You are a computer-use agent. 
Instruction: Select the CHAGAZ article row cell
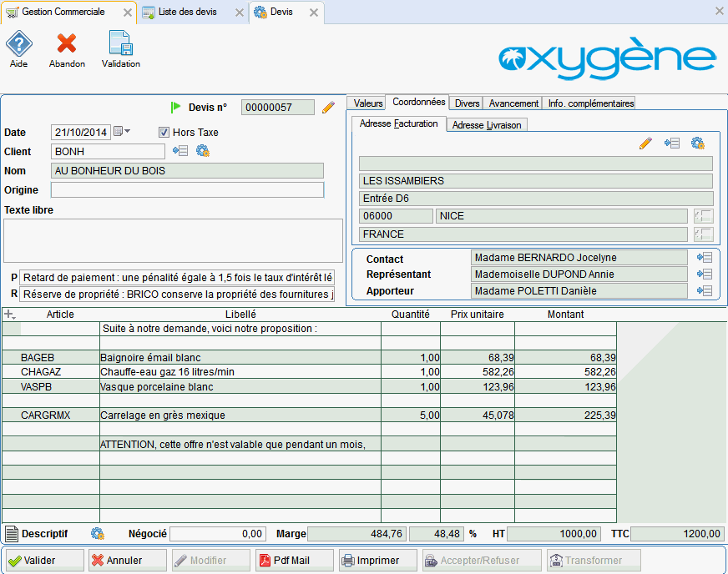click(x=50, y=372)
